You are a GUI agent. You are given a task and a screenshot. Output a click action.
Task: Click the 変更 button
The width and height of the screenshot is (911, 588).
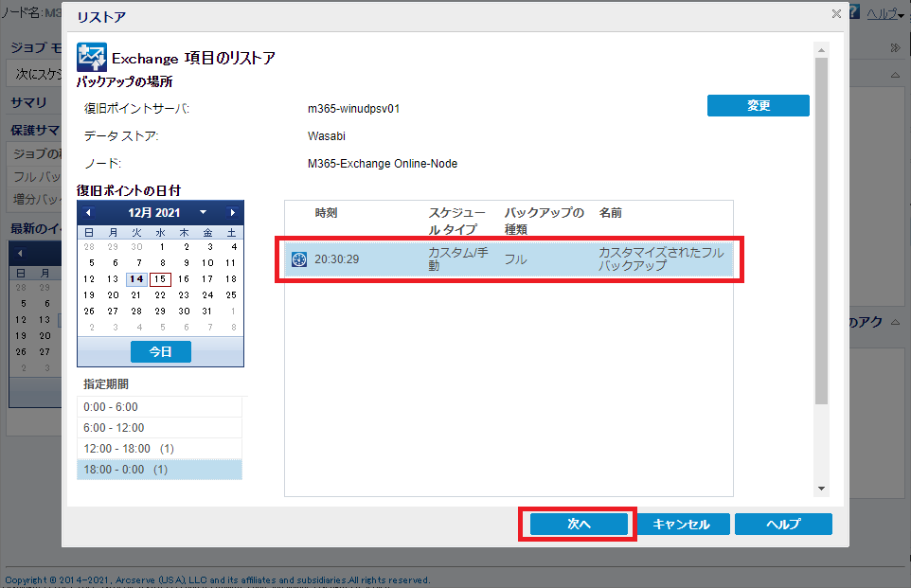click(758, 106)
